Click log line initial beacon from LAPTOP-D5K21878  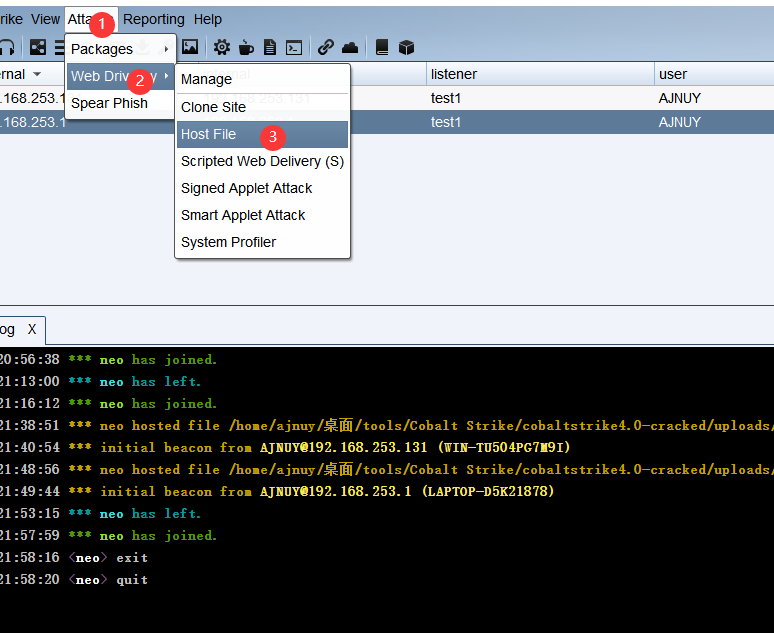tap(277, 491)
